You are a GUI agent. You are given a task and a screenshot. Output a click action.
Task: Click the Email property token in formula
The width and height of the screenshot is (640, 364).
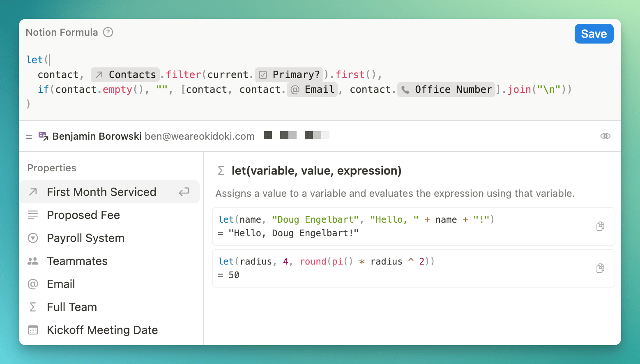[312, 90]
